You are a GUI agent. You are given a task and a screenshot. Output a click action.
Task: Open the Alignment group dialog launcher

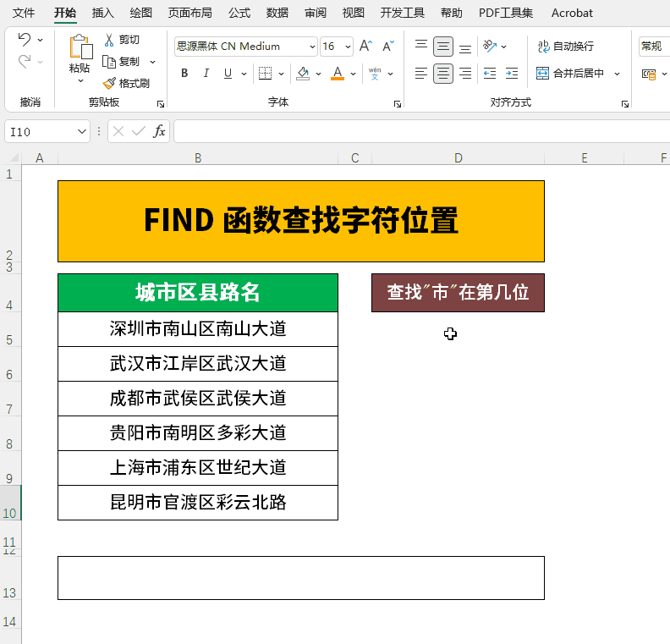(x=624, y=104)
